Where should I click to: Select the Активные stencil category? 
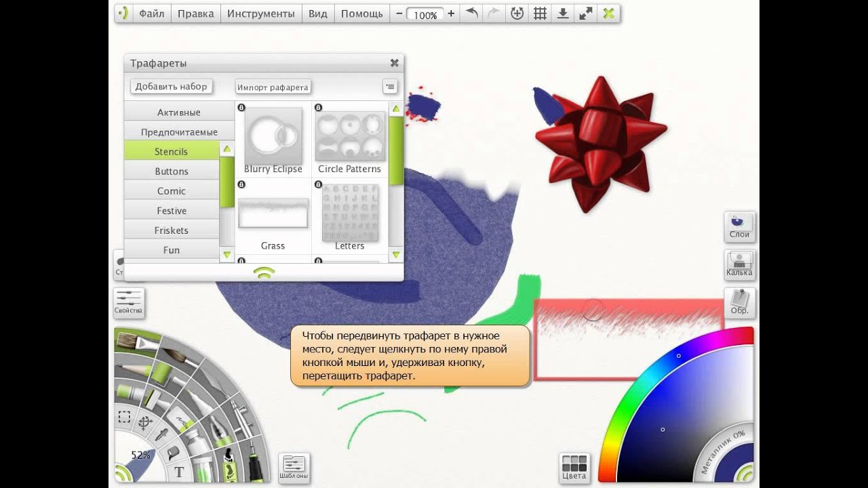tap(179, 112)
